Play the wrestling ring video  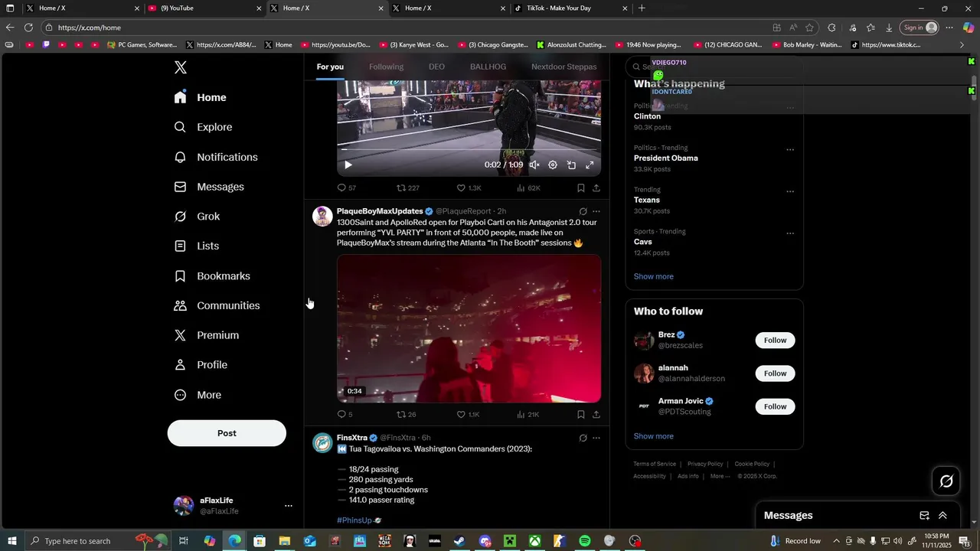(348, 165)
